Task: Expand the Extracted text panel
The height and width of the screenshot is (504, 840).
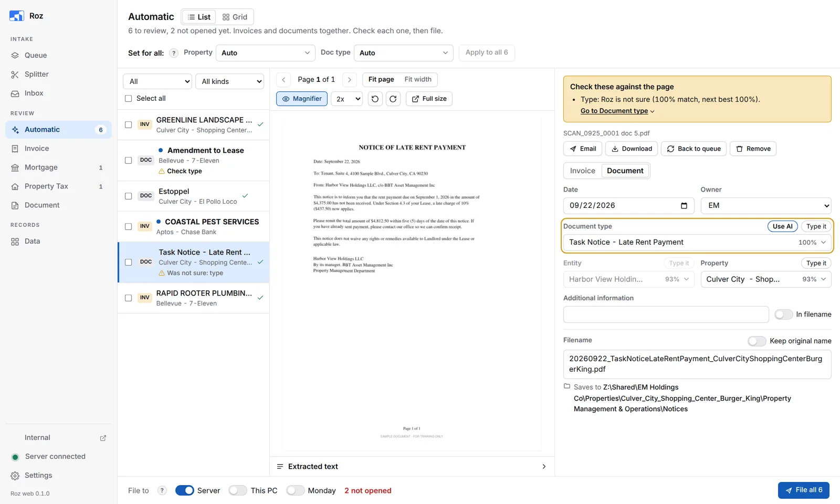Action: click(x=412, y=466)
